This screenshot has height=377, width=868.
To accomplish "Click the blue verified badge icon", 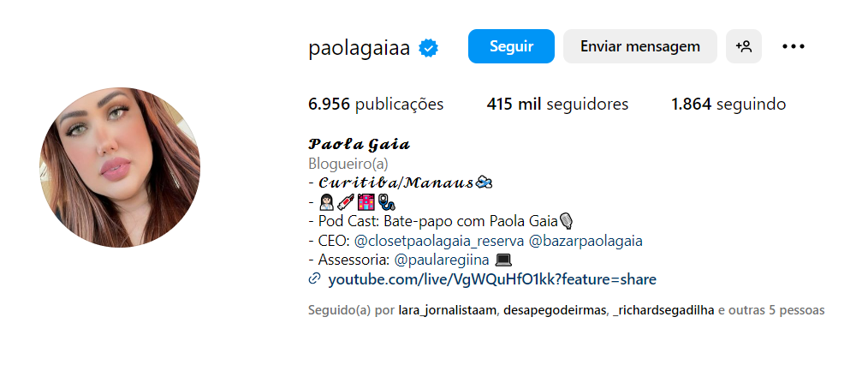I will [x=429, y=48].
